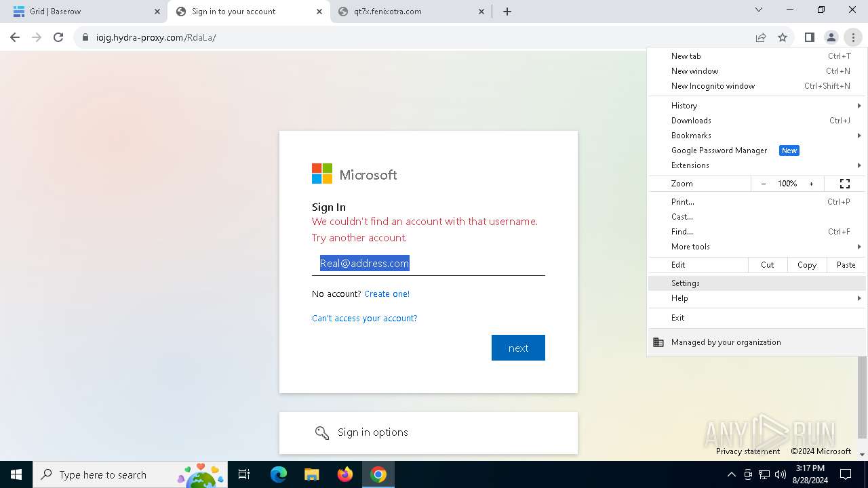
Task: Close the Sign in to your account tab
Action: click(319, 12)
